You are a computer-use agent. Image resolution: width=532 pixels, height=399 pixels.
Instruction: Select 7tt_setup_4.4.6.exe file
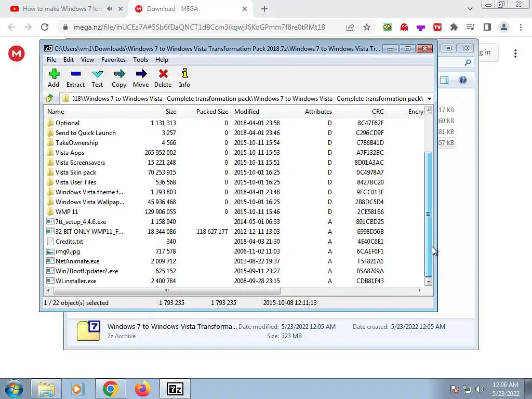pos(81,221)
